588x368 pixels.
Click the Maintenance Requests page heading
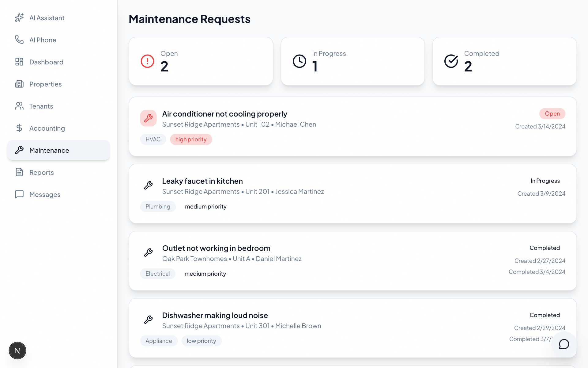click(x=190, y=19)
